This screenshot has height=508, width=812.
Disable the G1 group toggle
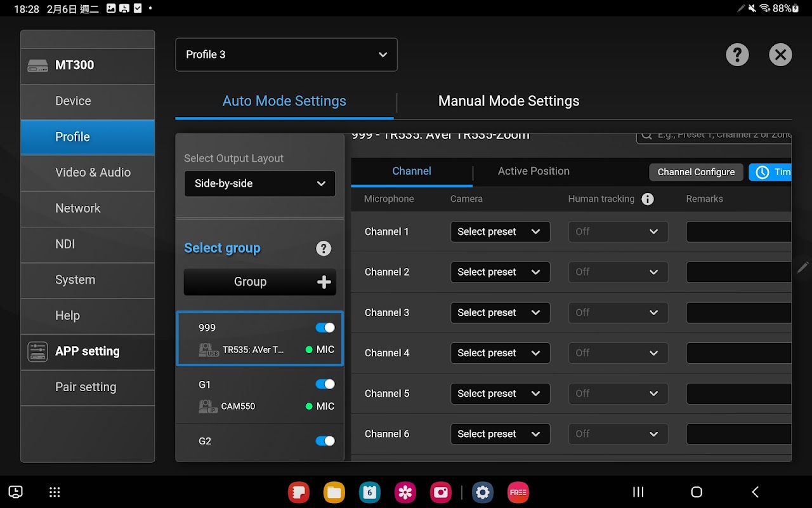coord(325,384)
